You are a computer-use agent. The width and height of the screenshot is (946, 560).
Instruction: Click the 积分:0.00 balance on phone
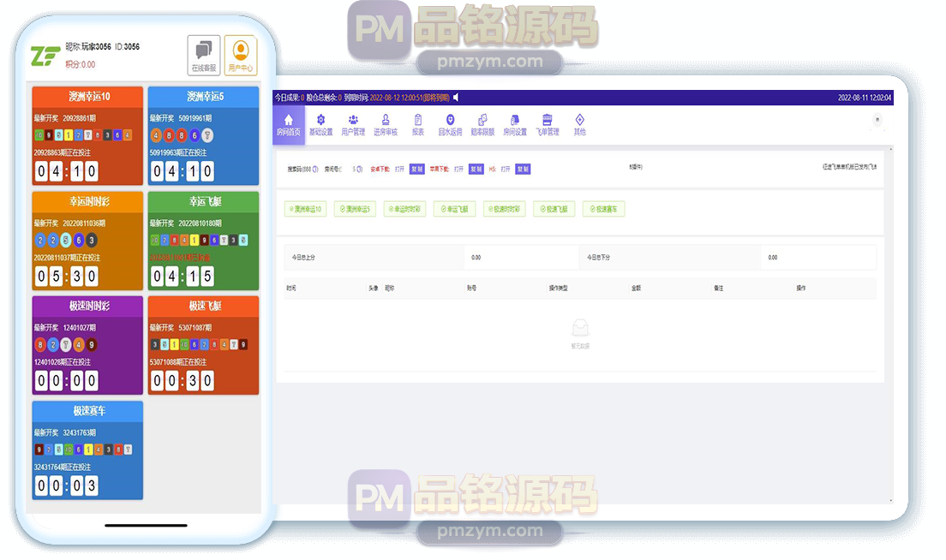click(x=81, y=64)
